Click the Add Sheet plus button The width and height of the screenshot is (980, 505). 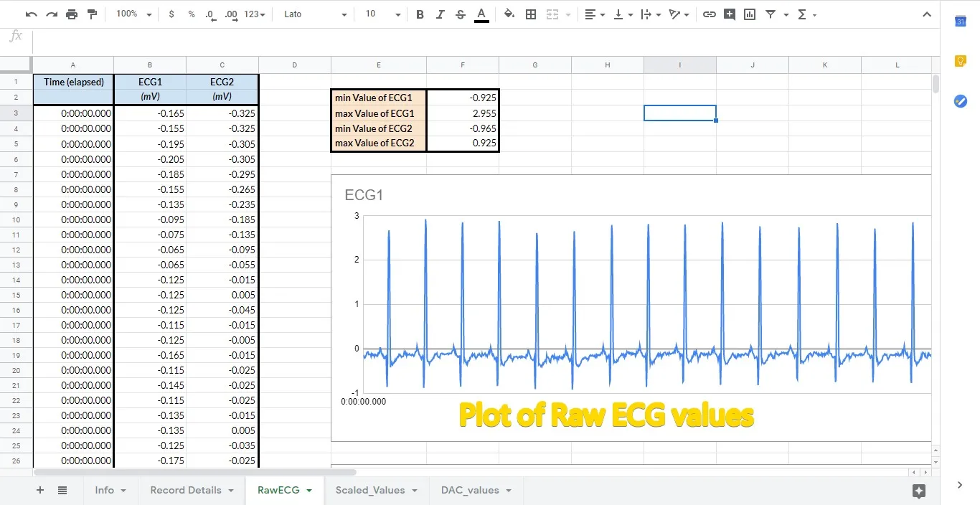tap(40, 491)
